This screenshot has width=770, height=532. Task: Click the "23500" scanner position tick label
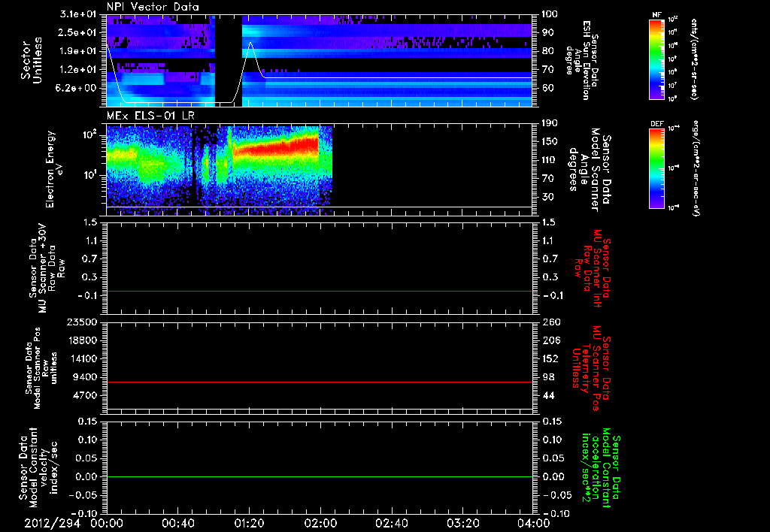click(x=83, y=322)
